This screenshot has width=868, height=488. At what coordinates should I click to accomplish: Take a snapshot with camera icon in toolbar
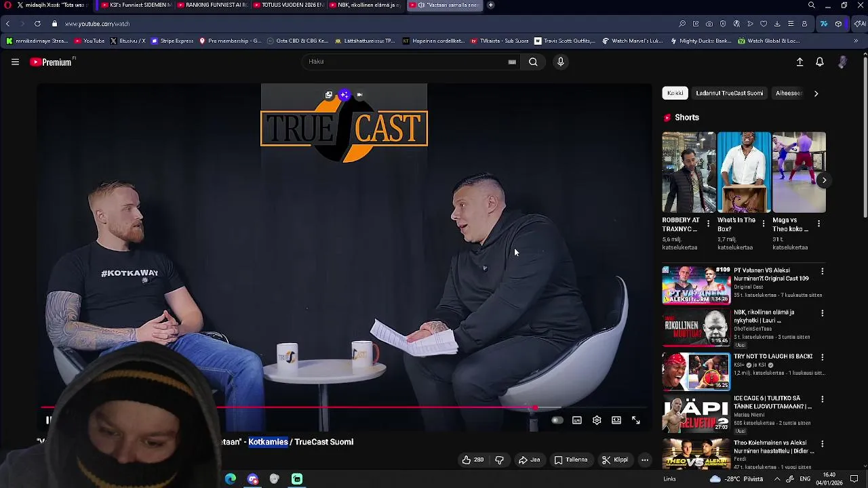709,24
